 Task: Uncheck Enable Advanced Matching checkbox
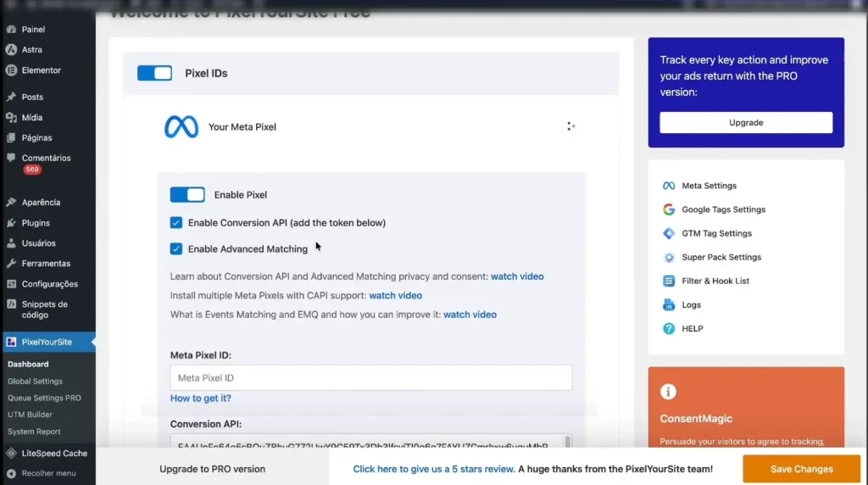coord(176,248)
